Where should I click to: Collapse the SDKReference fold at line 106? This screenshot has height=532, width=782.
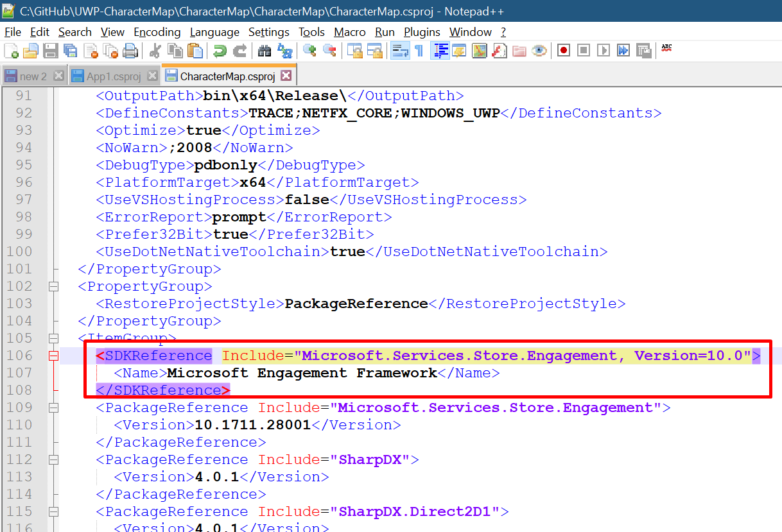(x=53, y=356)
